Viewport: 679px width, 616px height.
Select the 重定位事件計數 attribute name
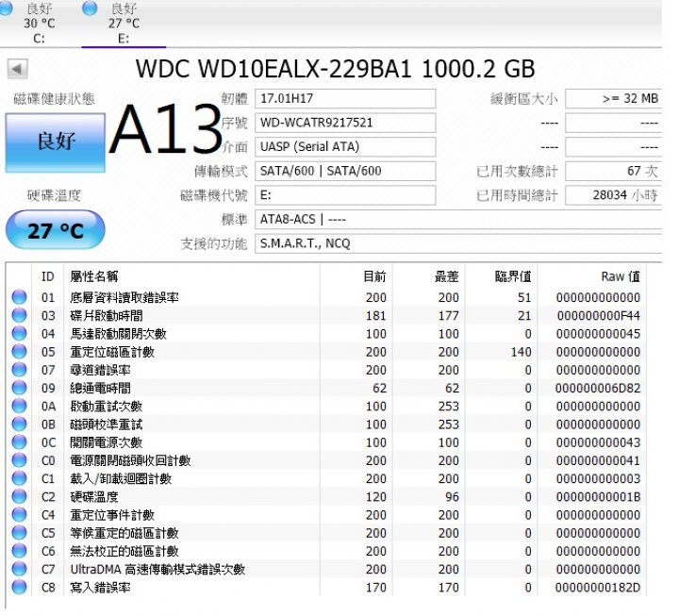pos(112,515)
